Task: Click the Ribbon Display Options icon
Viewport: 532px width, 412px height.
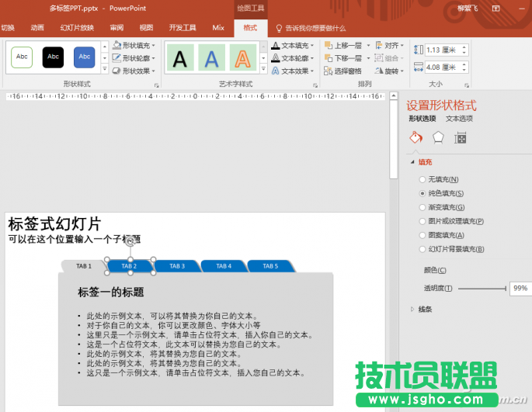Action: [496, 9]
